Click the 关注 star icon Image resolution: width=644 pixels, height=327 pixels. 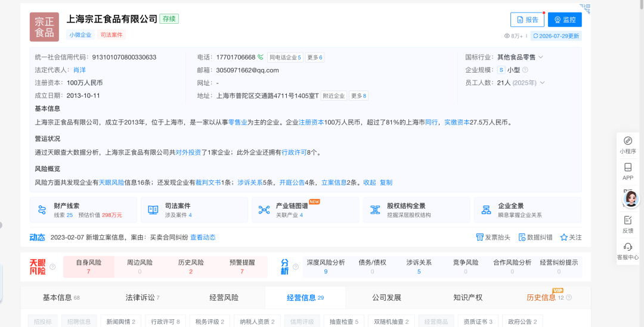coord(564,237)
